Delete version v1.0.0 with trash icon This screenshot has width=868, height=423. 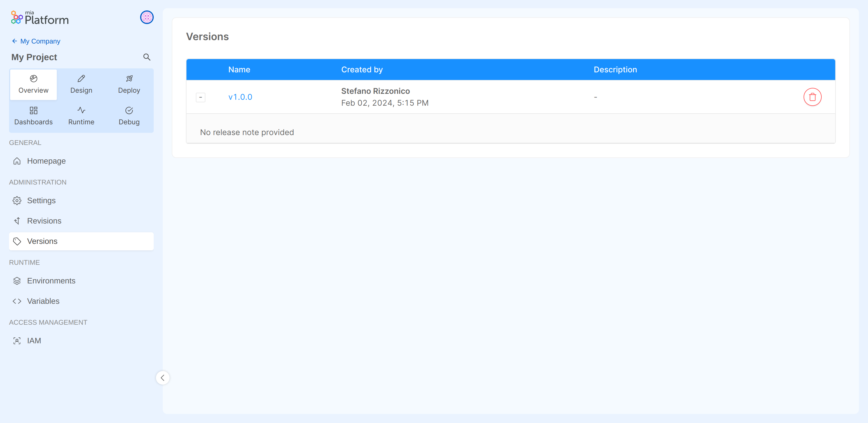[812, 97]
